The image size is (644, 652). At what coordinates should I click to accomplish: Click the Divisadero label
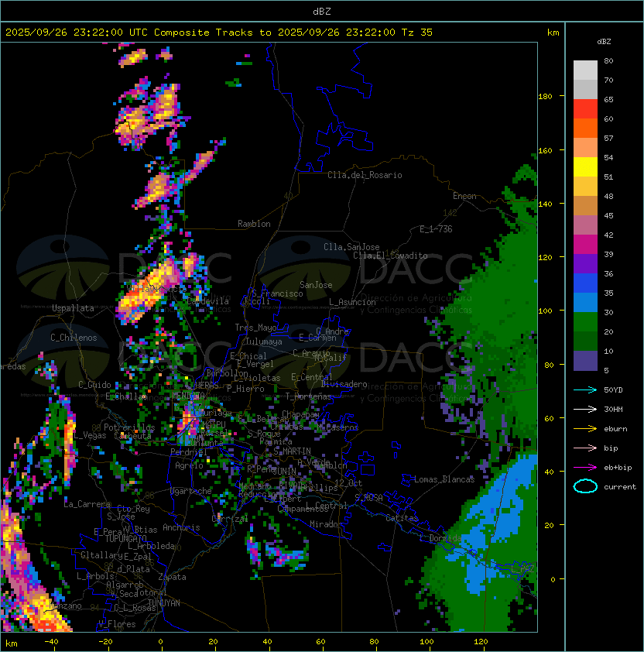click(x=344, y=384)
